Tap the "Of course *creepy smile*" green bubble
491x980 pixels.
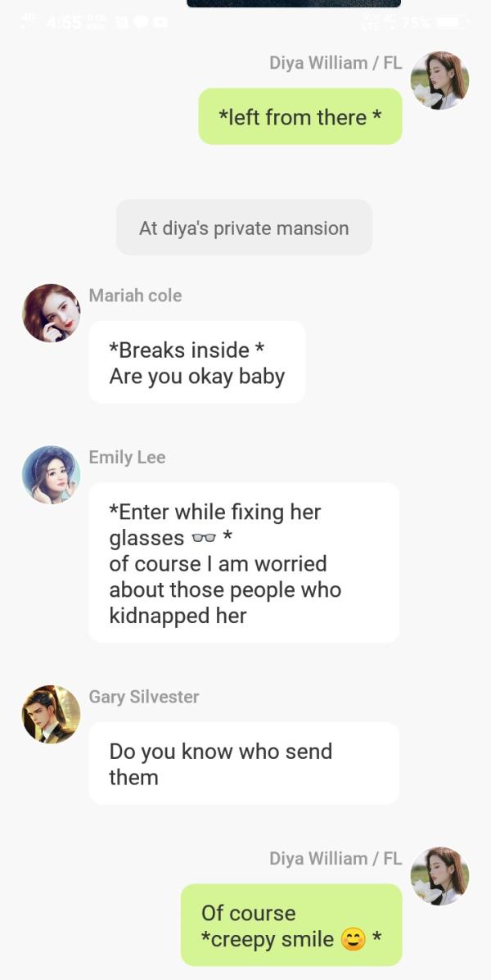point(291,925)
